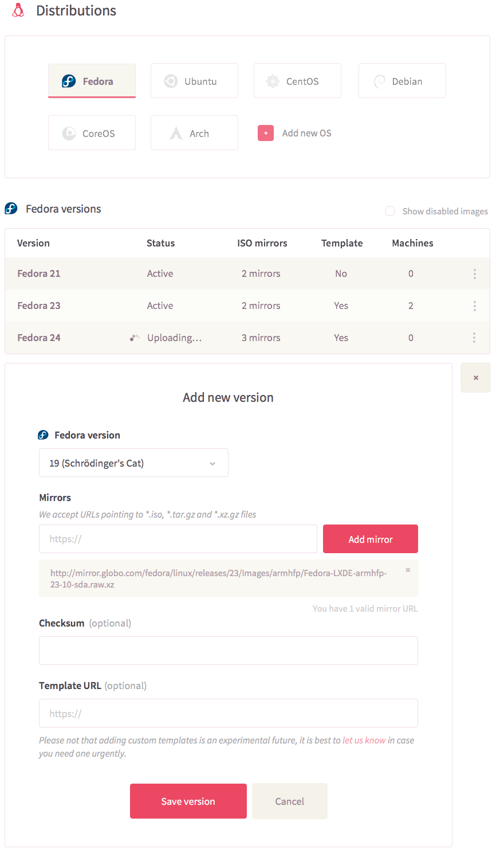Click the Fedora icon beside Fedora version label
504x857 pixels.
click(x=43, y=435)
